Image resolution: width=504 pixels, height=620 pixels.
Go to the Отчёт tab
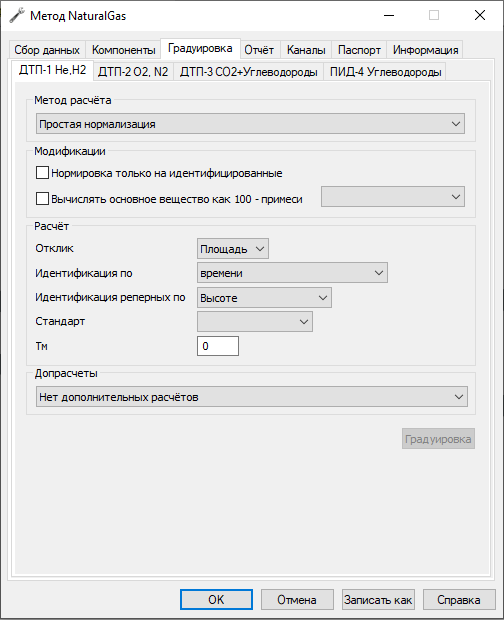pos(259,50)
